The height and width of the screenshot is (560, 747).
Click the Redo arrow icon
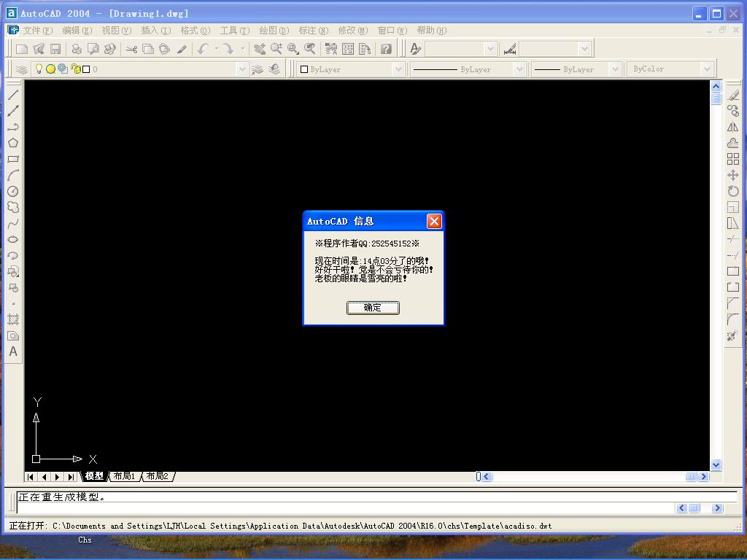pos(228,49)
